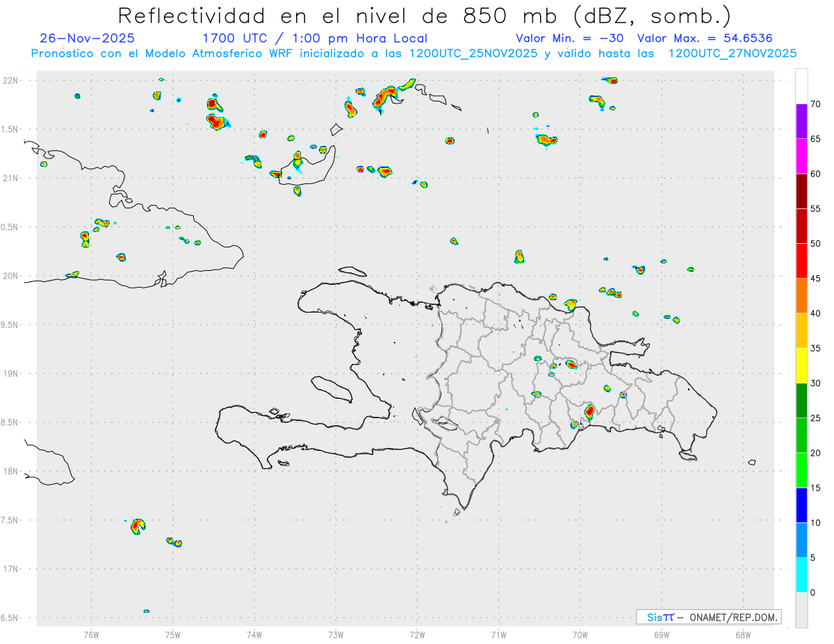Screen dimensions: 834x644
Task: Click the longitude axis label '76W'
Action: click(91, 635)
